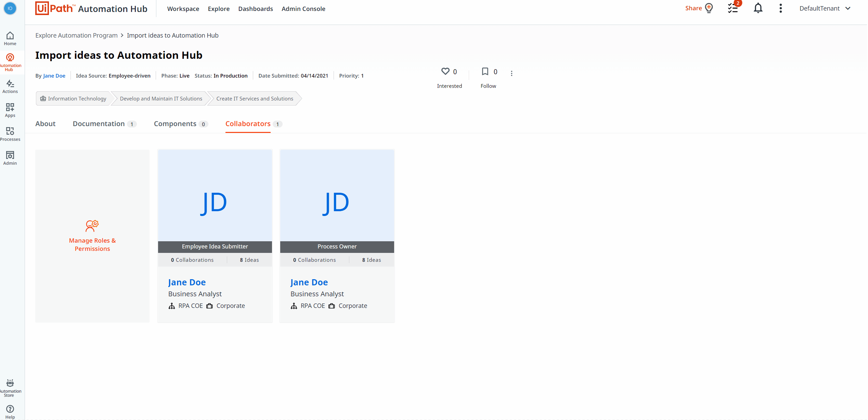Image resolution: width=868 pixels, height=420 pixels.
Task: Open the header vertical ellipsis menu
Action: click(780, 8)
